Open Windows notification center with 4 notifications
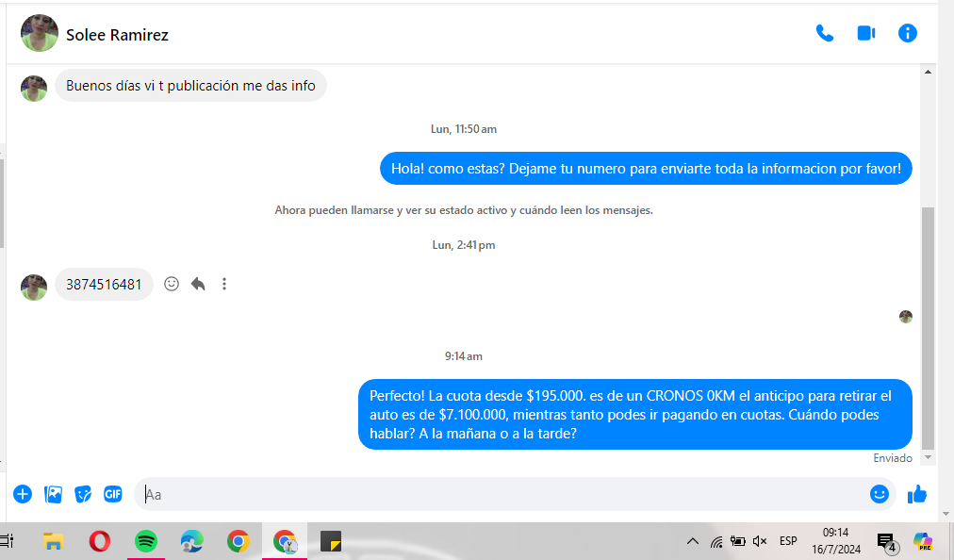 887,542
